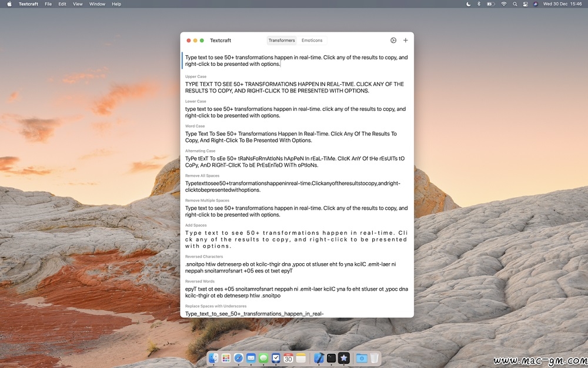Open the Trash from the Dock

[374, 358]
